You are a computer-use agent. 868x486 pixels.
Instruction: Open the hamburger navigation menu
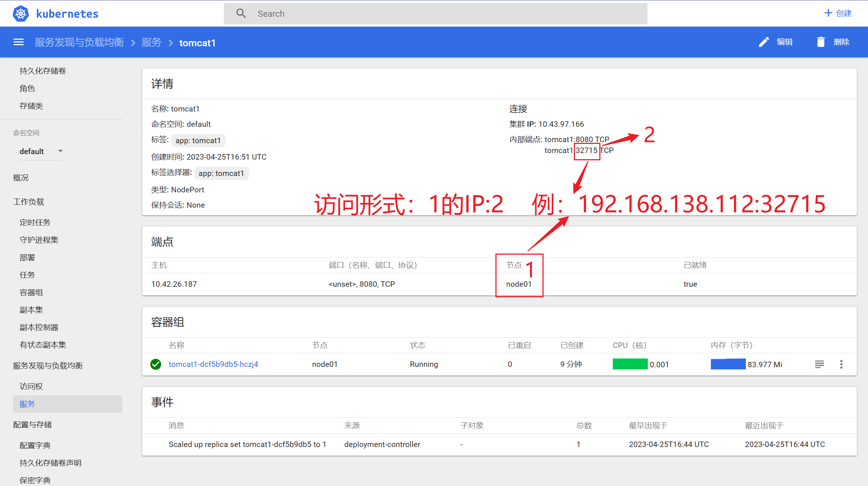pyautogui.click(x=19, y=42)
